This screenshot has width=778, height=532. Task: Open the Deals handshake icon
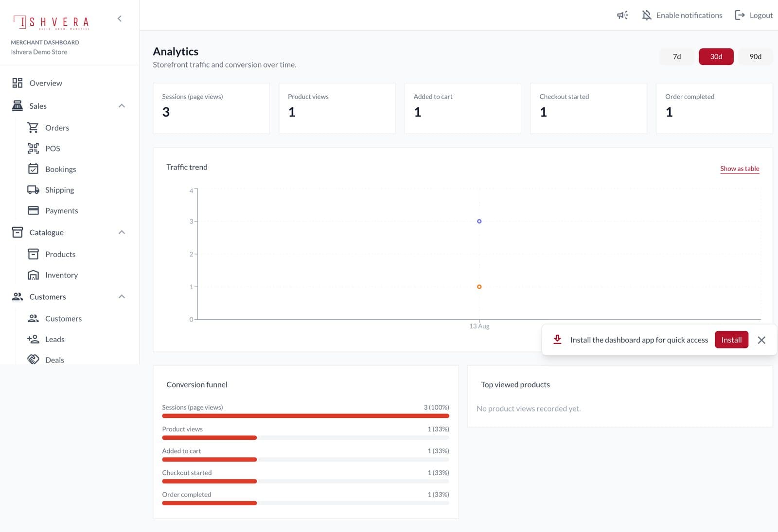click(x=33, y=360)
